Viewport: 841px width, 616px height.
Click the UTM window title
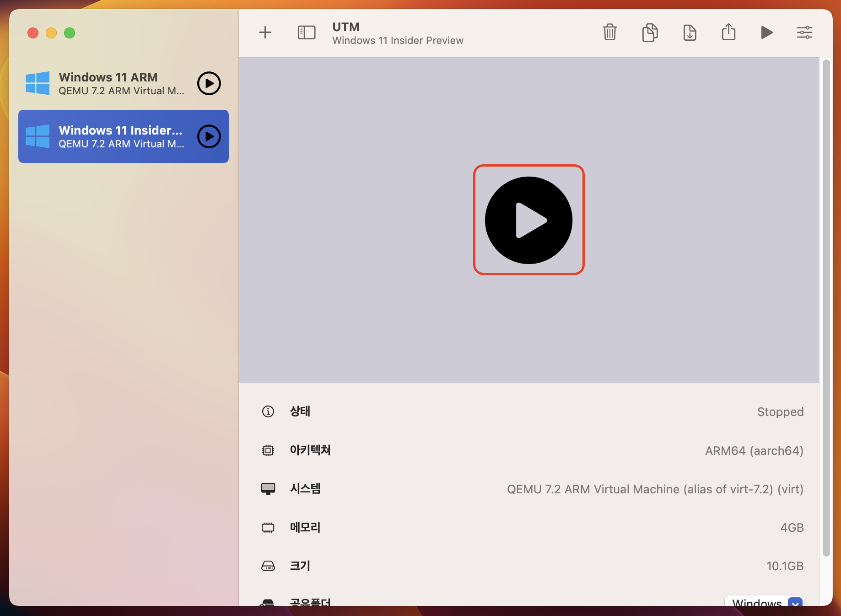coord(346,27)
